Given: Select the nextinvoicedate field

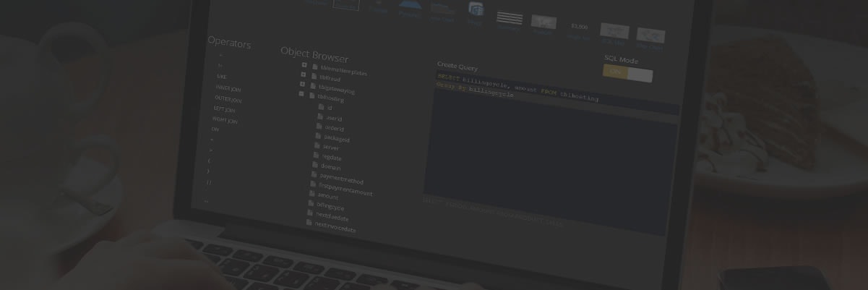Looking at the screenshot, I should (335, 227).
